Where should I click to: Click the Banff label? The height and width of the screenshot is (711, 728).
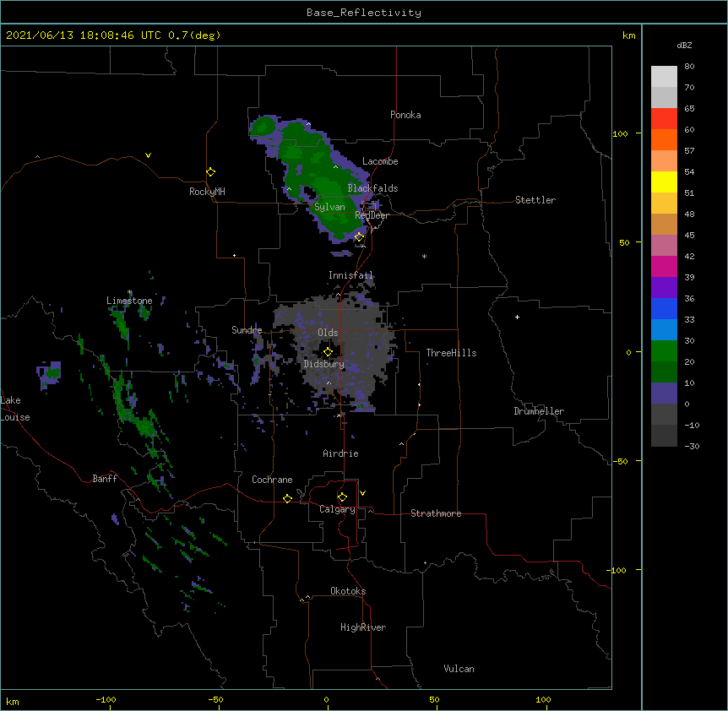(x=105, y=479)
